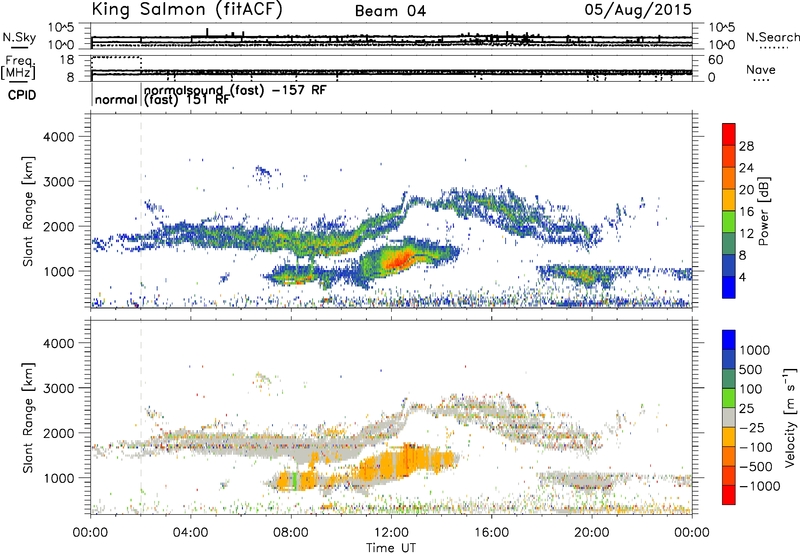Click the "500" tick on Velocity colorbar
Viewport: 800px width, 554px height.
[751, 370]
